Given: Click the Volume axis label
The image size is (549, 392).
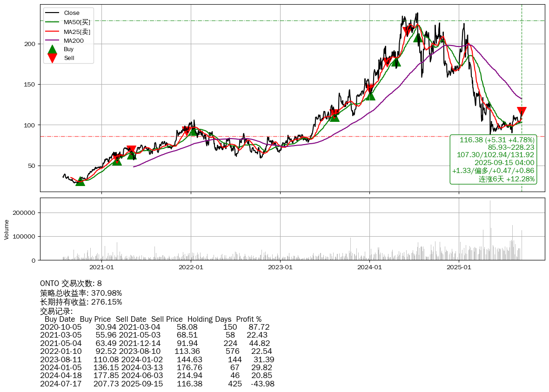Looking at the screenshot, I should [7, 229].
